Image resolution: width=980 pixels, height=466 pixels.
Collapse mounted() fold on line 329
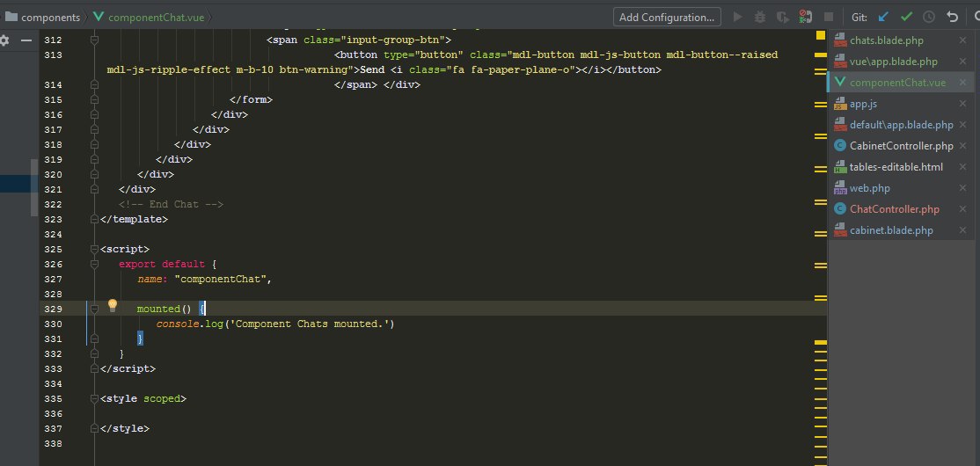click(x=94, y=309)
